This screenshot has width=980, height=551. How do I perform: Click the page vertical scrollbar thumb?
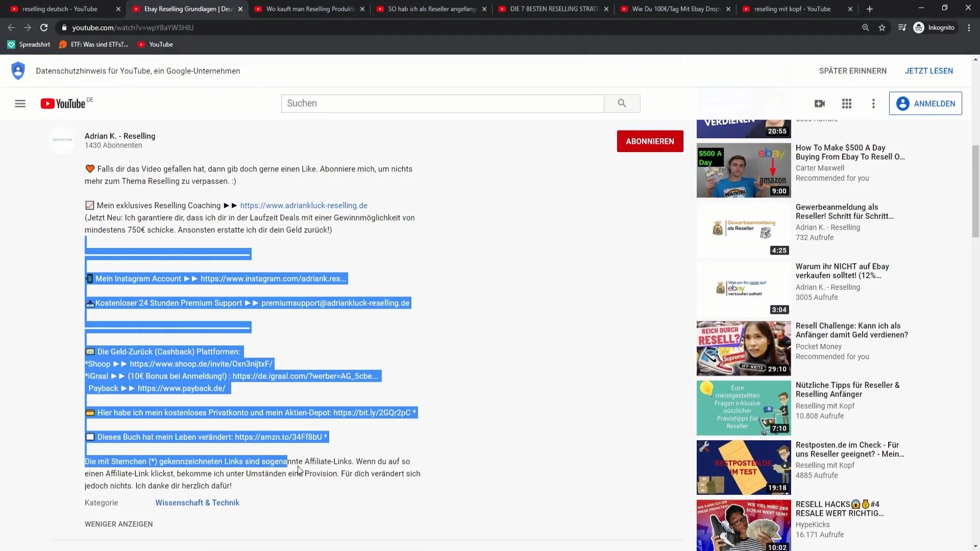(975, 191)
